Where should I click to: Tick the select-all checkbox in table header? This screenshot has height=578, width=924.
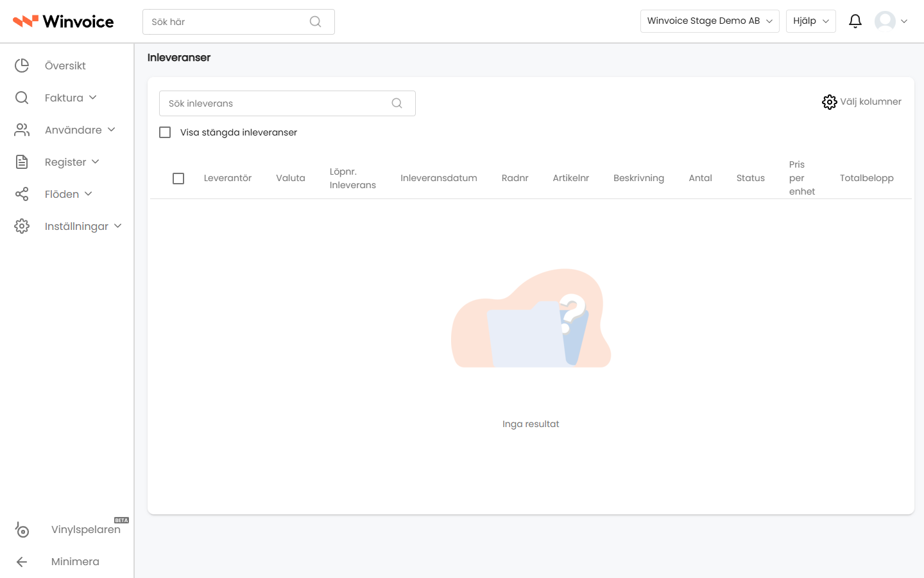[x=178, y=179]
